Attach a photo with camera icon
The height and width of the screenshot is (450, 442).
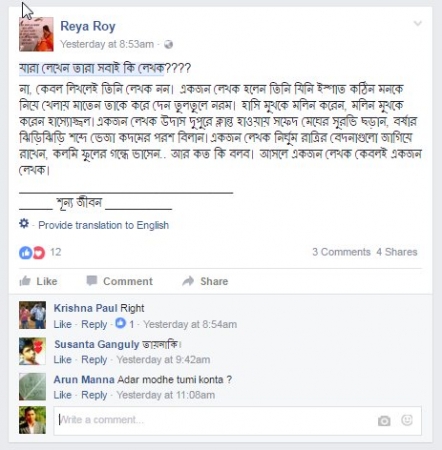(x=384, y=421)
